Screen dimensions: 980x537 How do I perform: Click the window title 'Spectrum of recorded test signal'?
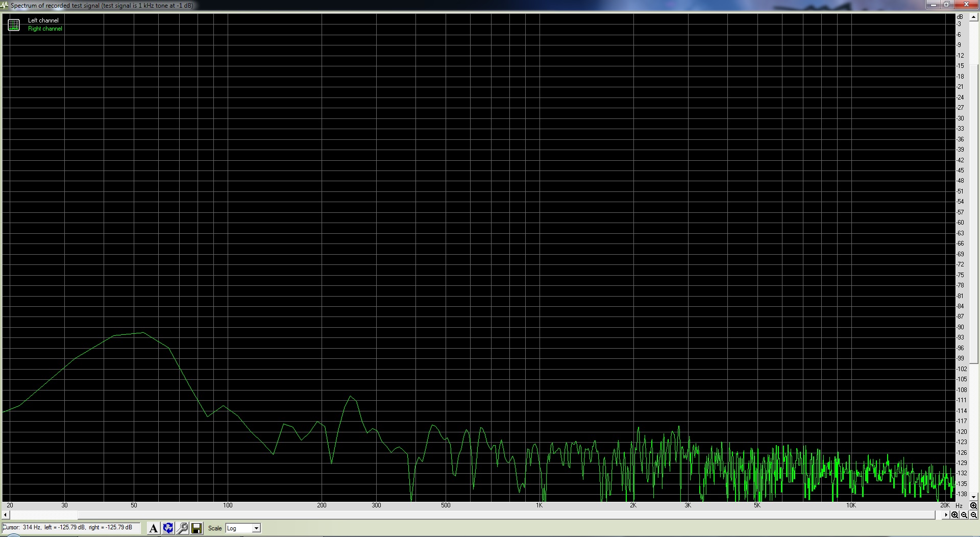point(55,6)
